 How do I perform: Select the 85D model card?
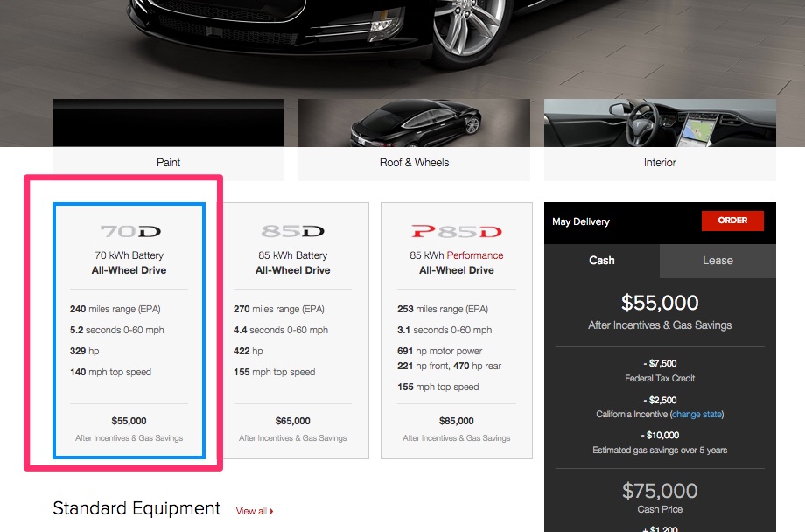[292, 331]
